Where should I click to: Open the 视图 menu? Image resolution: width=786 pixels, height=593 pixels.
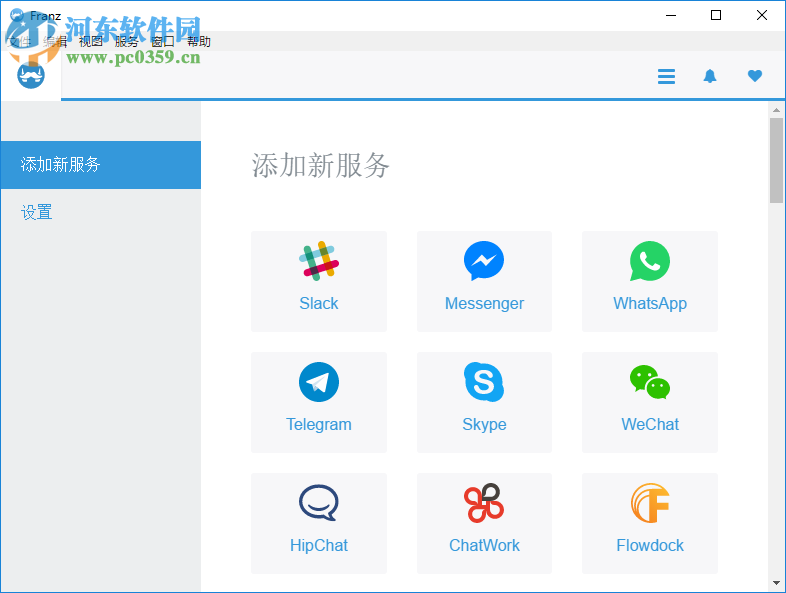point(91,42)
